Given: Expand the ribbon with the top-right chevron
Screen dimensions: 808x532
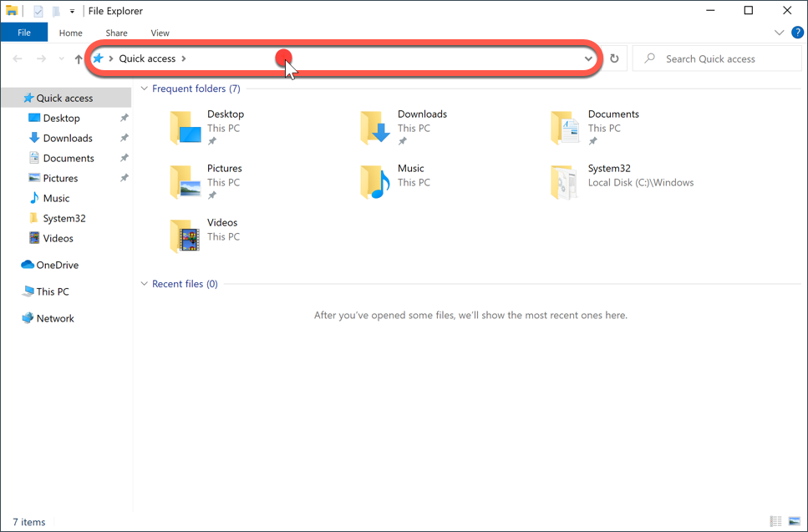Looking at the screenshot, I should click(x=779, y=33).
